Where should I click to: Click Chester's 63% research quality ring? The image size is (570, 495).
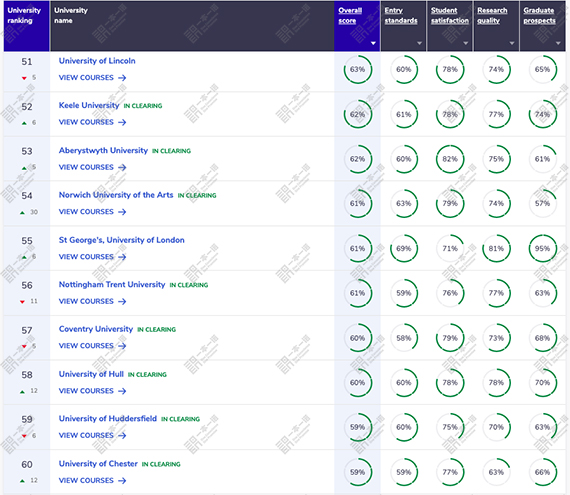497,472
